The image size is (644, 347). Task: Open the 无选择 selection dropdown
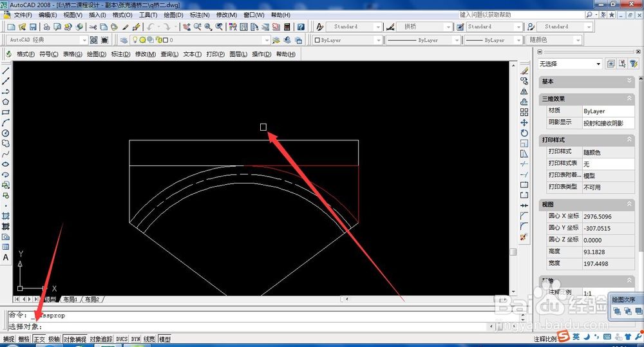point(598,64)
